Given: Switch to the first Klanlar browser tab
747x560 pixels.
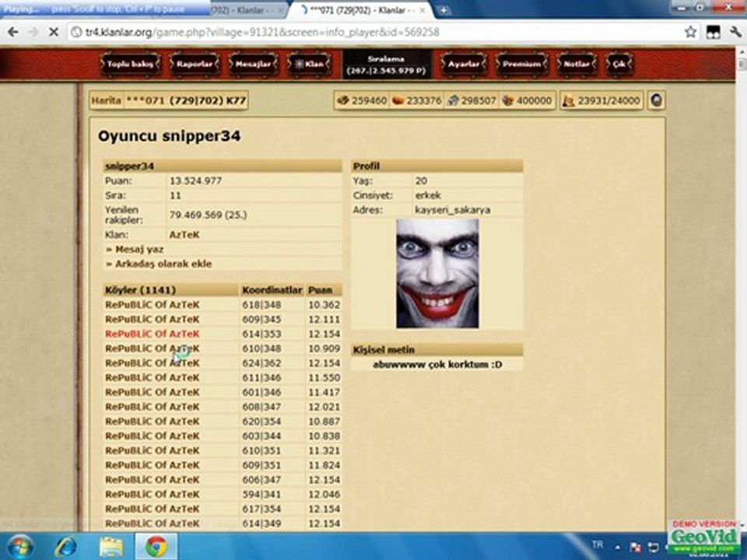Looking at the screenshot, I should [247, 10].
